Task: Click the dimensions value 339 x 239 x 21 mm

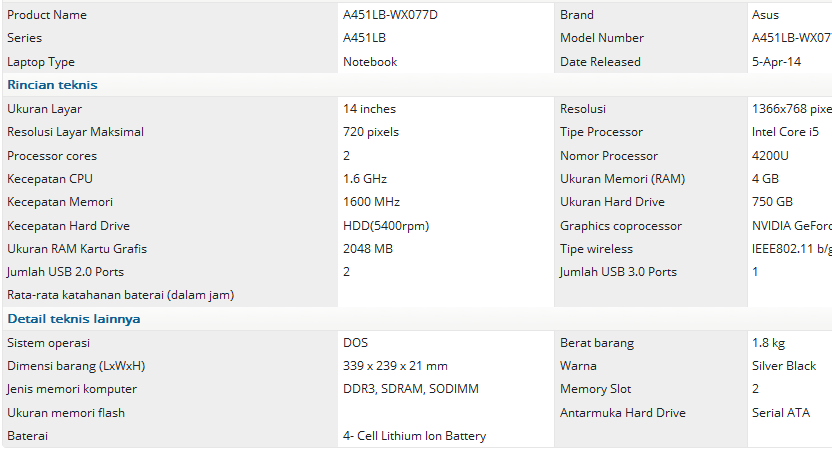Action: pyautogui.click(x=395, y=366)
